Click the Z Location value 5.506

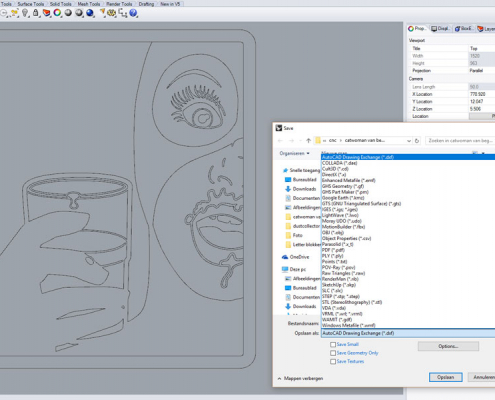coord(482,109)
